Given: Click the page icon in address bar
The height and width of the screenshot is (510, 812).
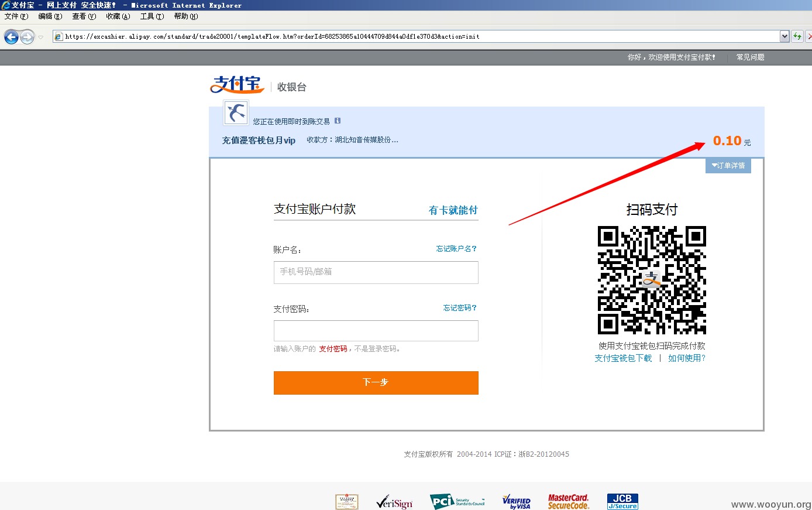Looking at the screenshot, I should [58, 36].
